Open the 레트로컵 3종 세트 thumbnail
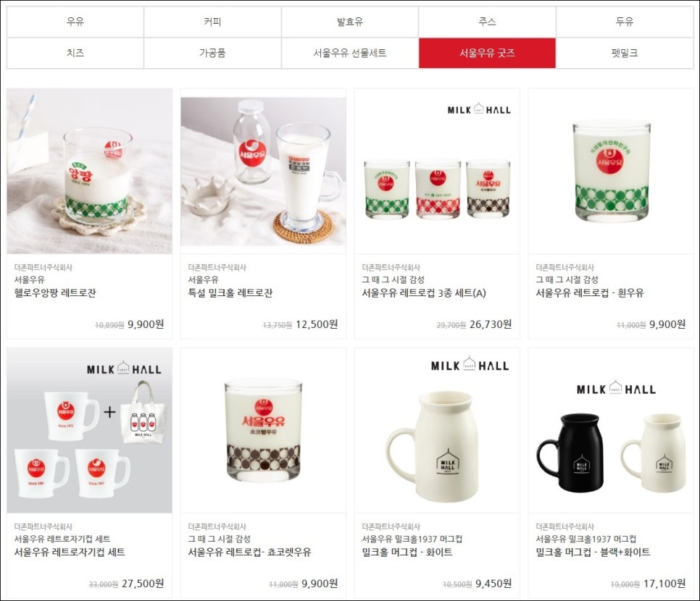 click(x=437, y=171)
